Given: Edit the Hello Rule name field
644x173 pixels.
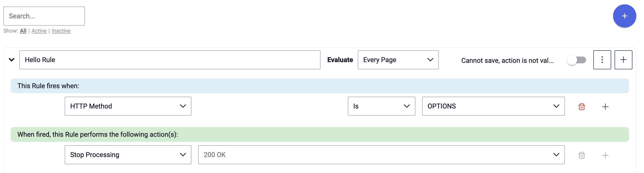Looking at the screenshot, I should tap(170, 60).
